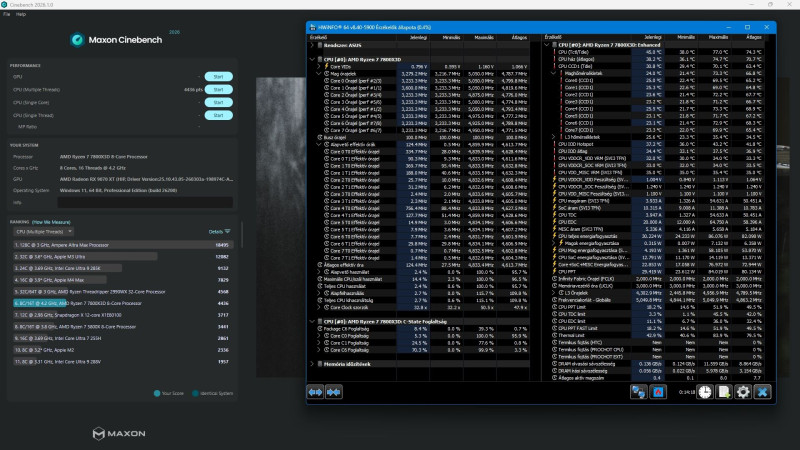
Task: Collapse the C-State Foglaltság sensor group
Action: pyautogui.click(x=312, y=321)
